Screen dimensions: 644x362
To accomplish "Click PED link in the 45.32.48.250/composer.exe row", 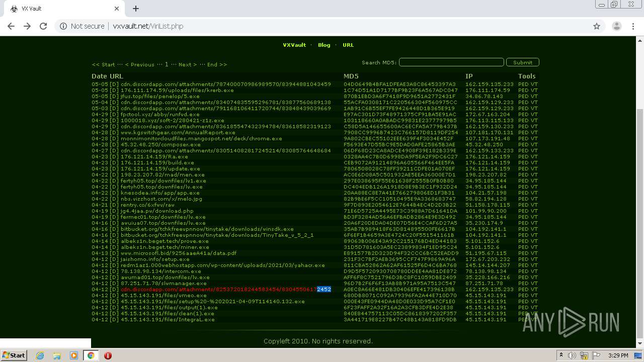I will [523, 144].
